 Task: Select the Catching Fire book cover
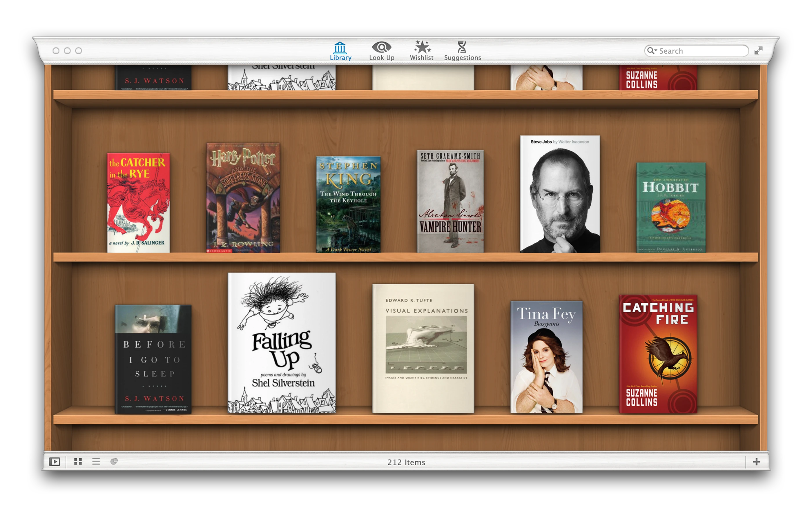[x=658, y=354]
